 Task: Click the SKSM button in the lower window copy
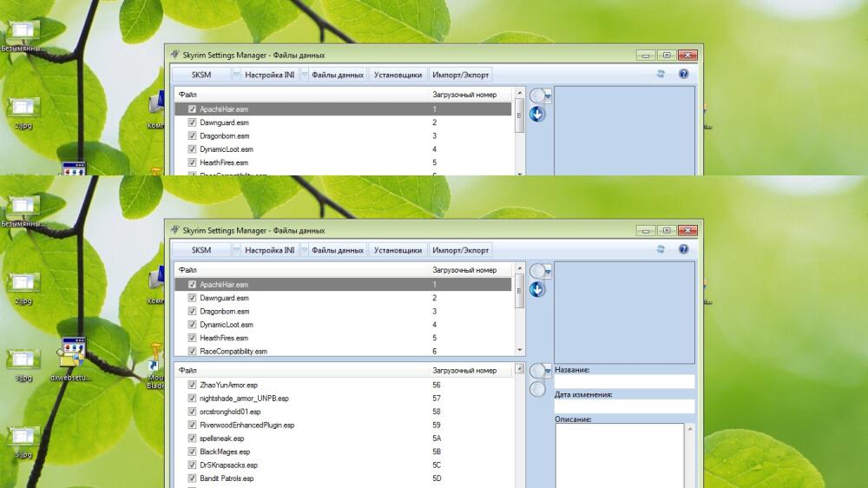[x=201, y=250]
